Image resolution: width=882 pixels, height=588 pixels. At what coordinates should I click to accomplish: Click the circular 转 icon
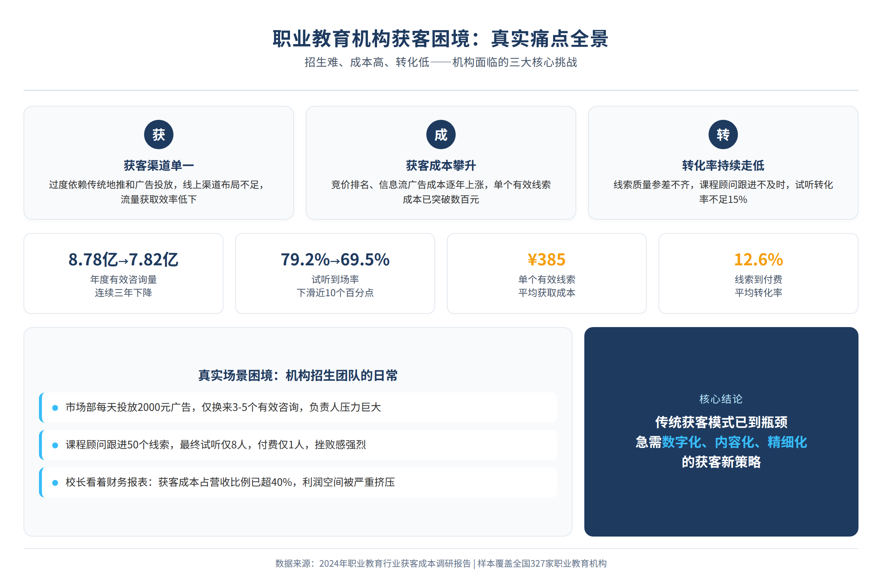(x=723, y=134)
